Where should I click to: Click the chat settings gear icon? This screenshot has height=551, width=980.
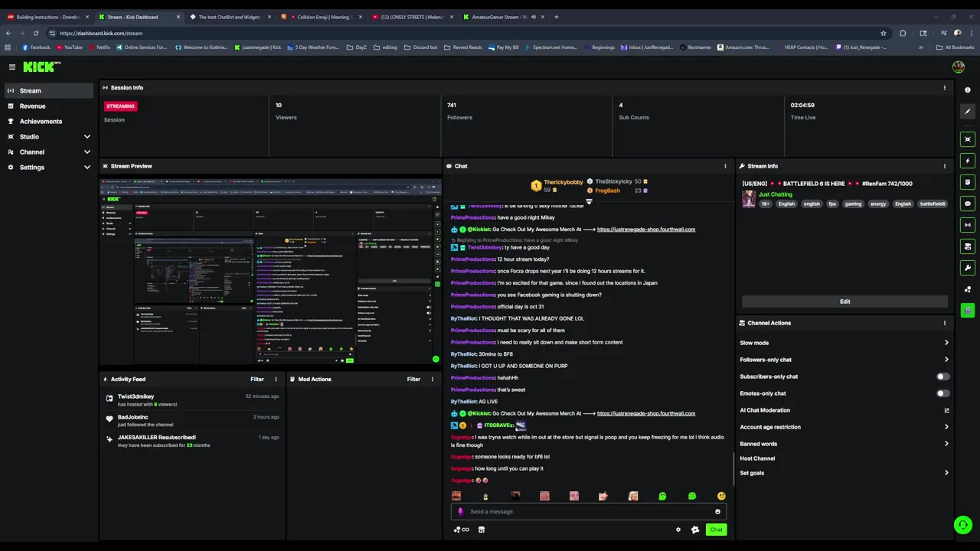(x=678, y=530)
